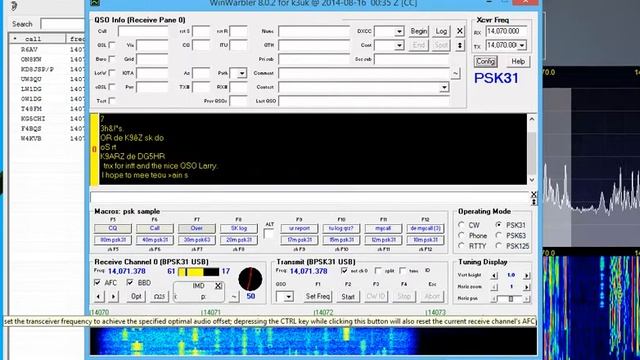
Task: Click the Begin button
Action: coord(418,31)
